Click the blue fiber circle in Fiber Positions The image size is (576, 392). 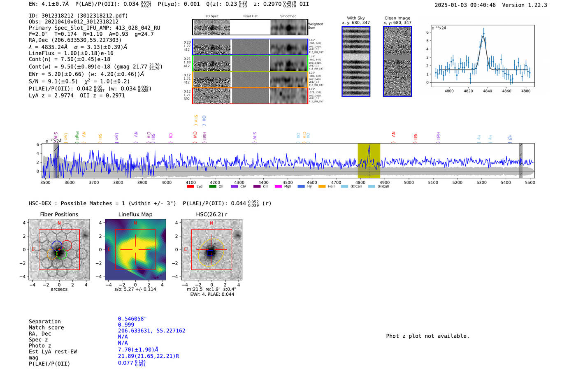point(57,246)
